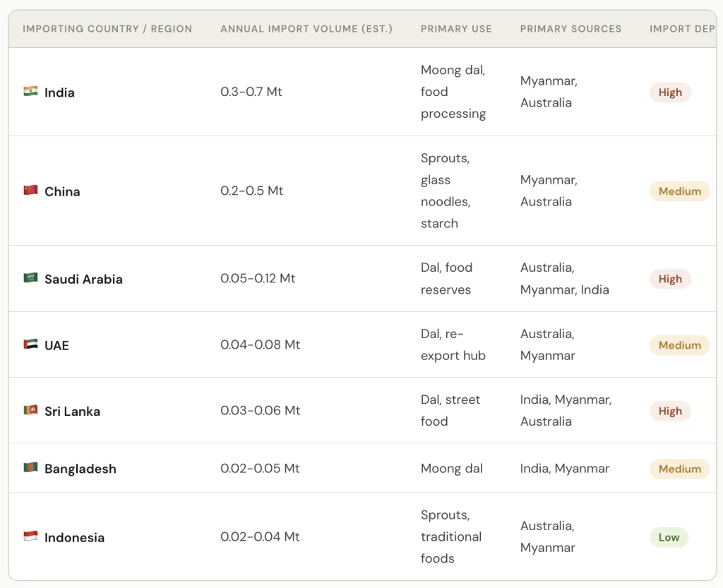This screenshot has width=723, height=588.
Task: Select the Annual Import Volume (Est.) header
Action: coord(306,28)
